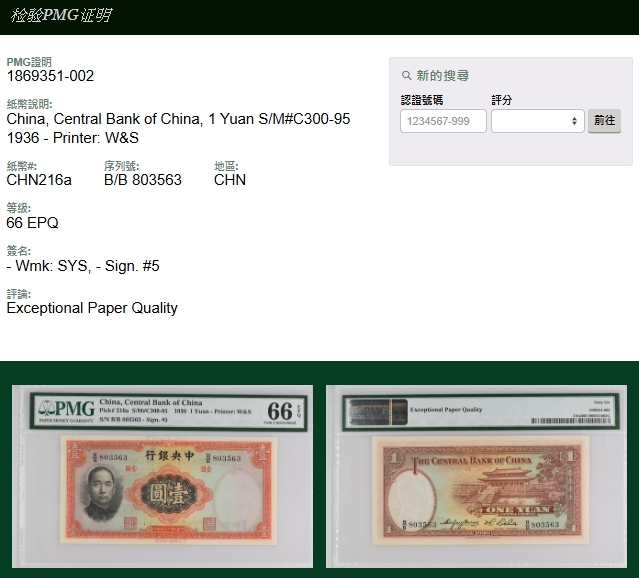Screen dimensions: 639x578
Task: Select the certificate number 1869351-002
Action: (50, 76)
